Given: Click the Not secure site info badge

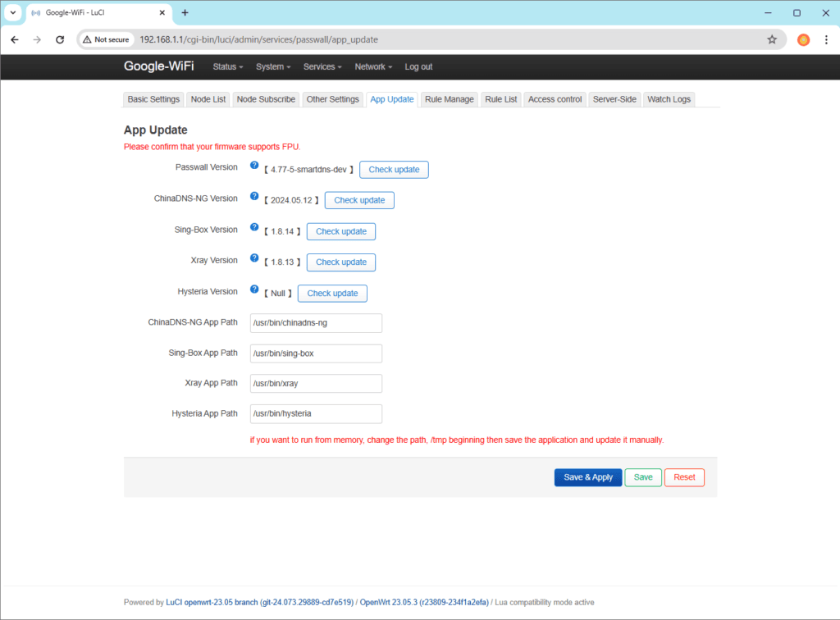Looking at the screenshot, I should click(106, 39).
